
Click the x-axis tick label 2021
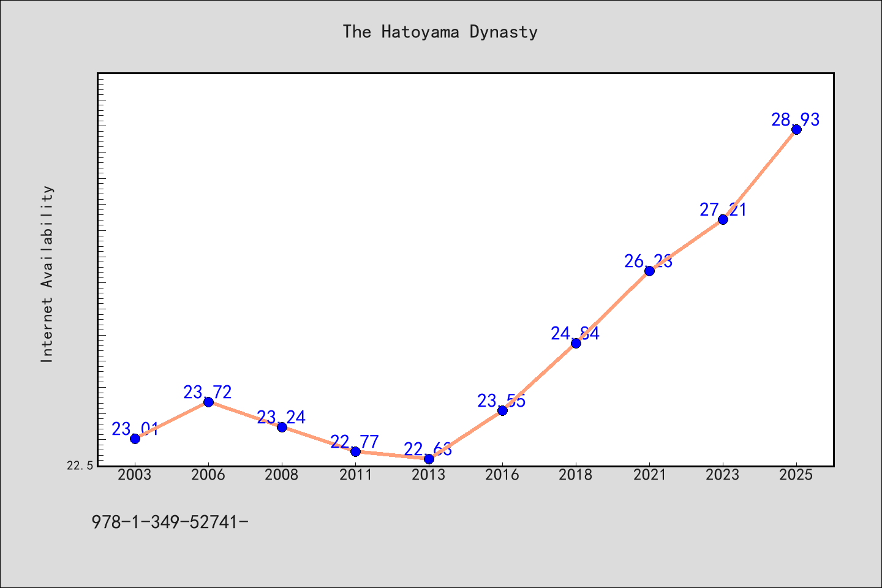(649, 475)
